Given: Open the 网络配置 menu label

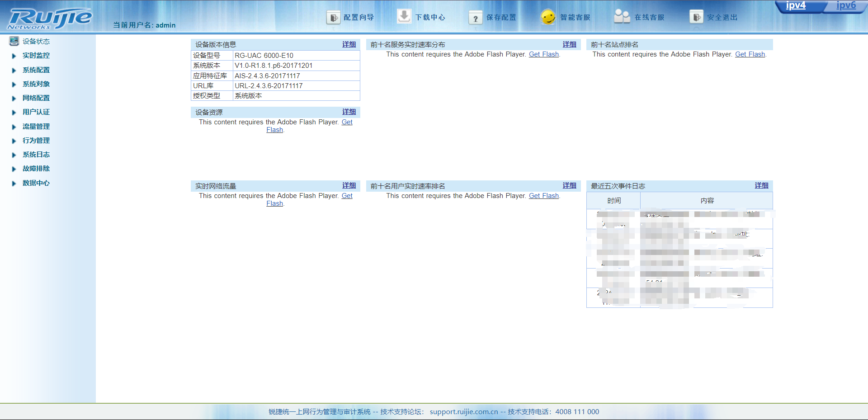Looking at the screenshot, I should (x=36, y=98).
